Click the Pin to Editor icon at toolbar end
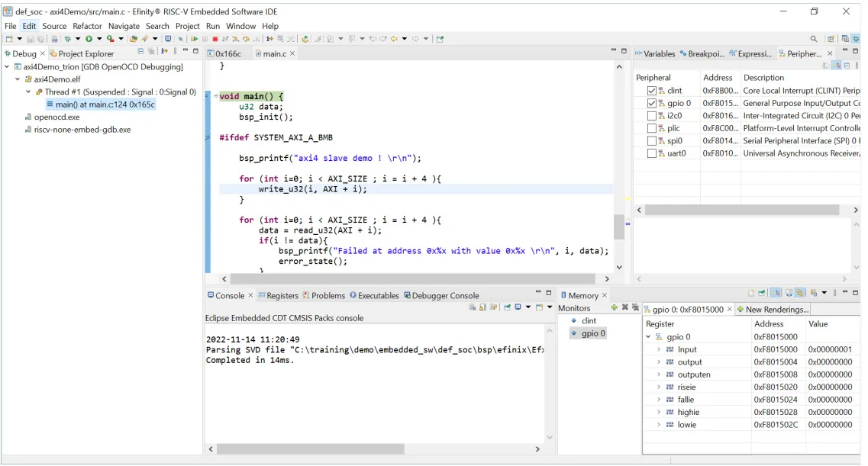868x466 pixels. click(440, 39)
